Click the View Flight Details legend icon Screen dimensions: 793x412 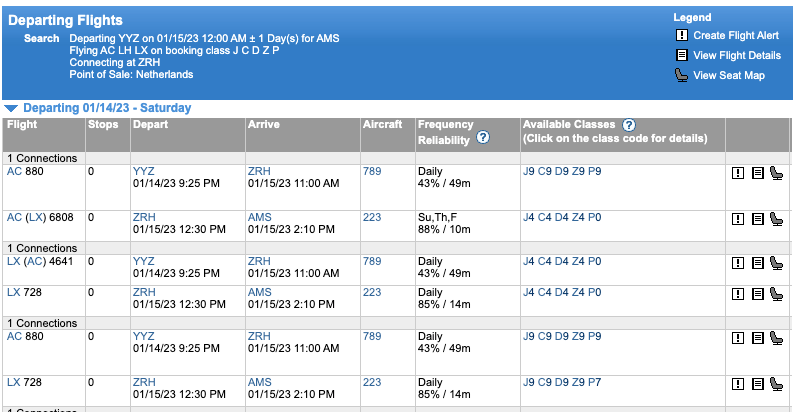[x=682, y=55]
